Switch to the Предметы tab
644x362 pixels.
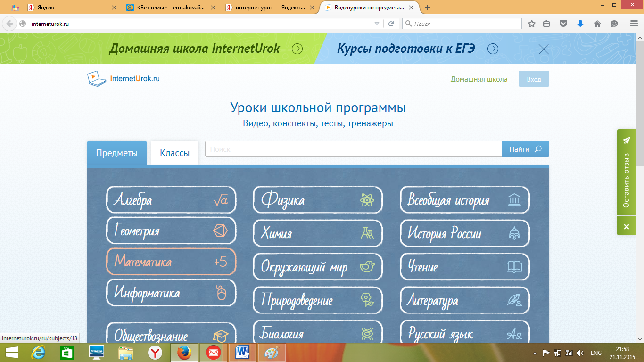pos(117,153)
